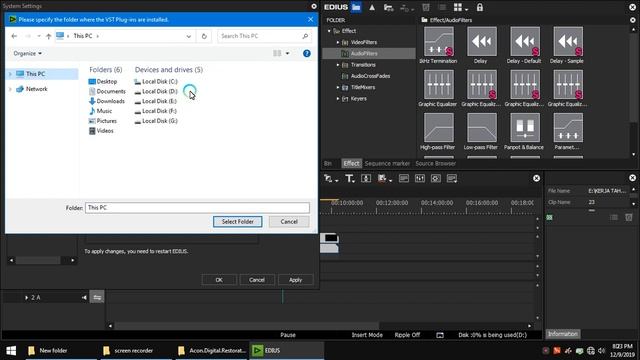
Task: Click the up-arrow icon in effect palette toolbar
Action: click(372, 7)
